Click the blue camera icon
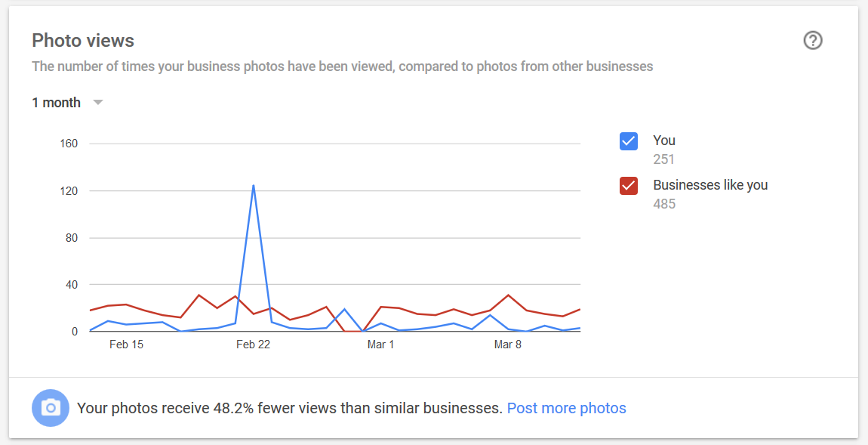 (51, 409)
